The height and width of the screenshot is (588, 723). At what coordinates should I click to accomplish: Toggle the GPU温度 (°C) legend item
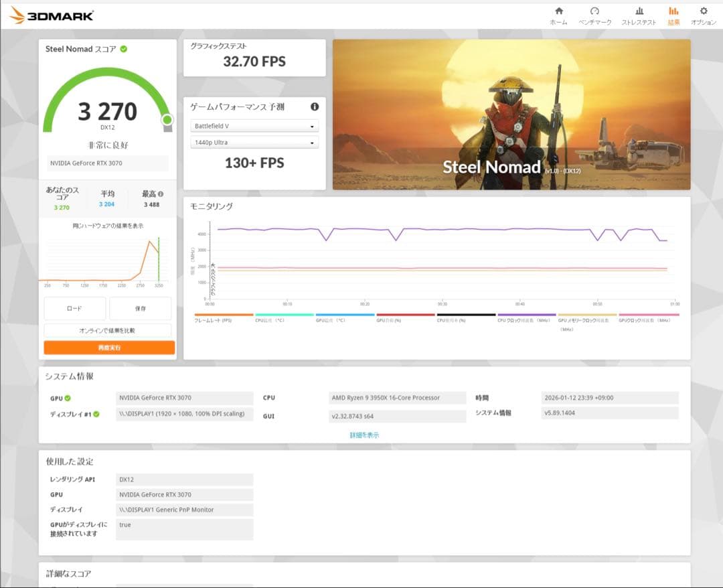pyautogui.click(x=345, y=318)
